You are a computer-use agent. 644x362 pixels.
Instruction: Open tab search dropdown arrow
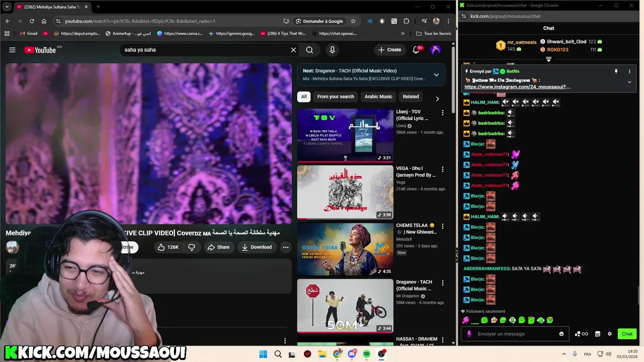[x=7, y=7]
